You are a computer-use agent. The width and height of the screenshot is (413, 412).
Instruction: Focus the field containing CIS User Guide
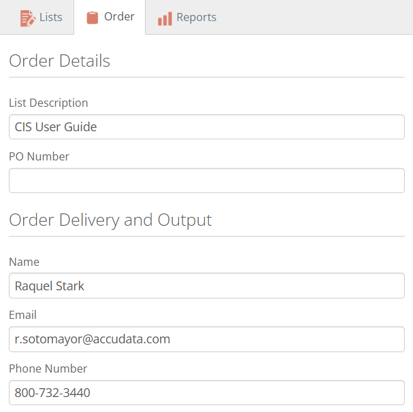pyautogui.click(x=207, y=127)
